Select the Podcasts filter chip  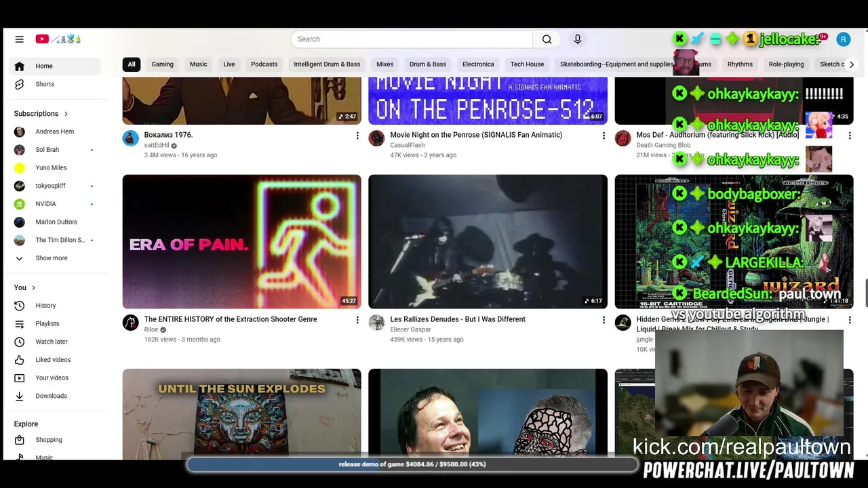264,64
